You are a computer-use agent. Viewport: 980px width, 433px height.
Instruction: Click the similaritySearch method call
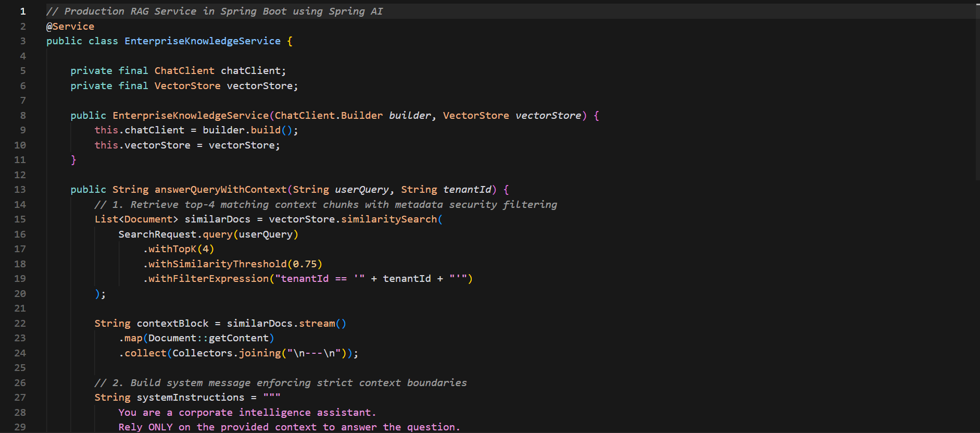tap(389, 219)
